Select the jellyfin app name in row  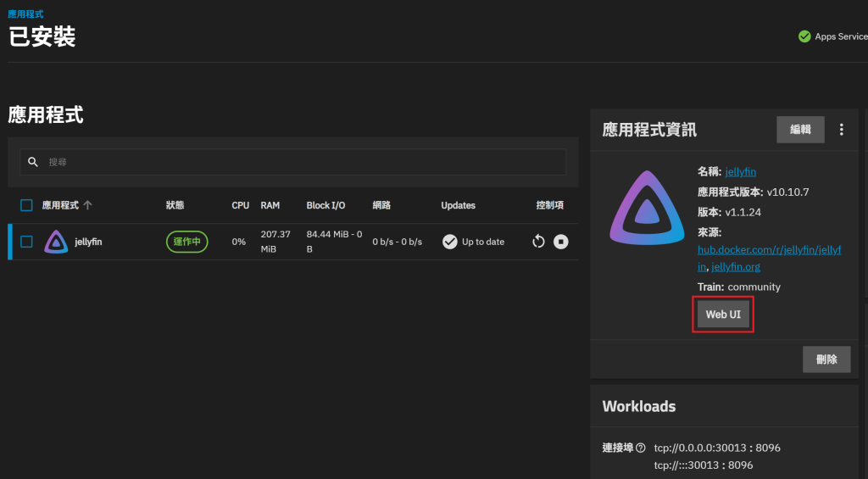click(x=88, y=242)
